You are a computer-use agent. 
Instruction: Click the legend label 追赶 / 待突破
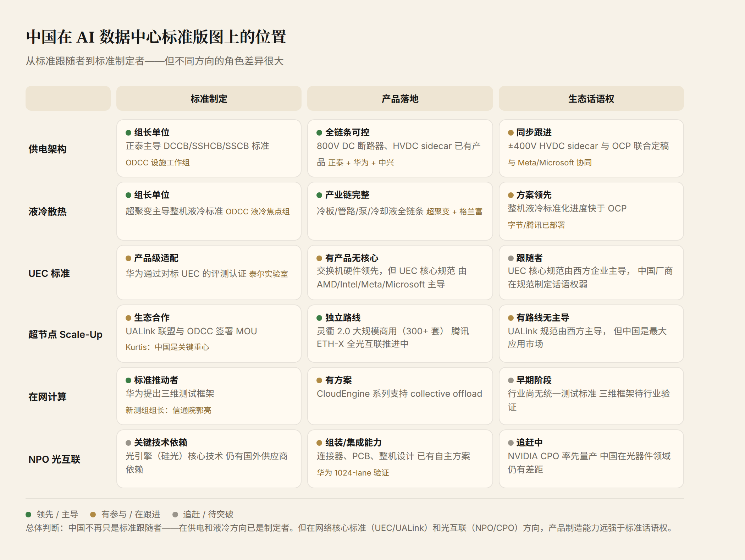[x=208, y=515]
